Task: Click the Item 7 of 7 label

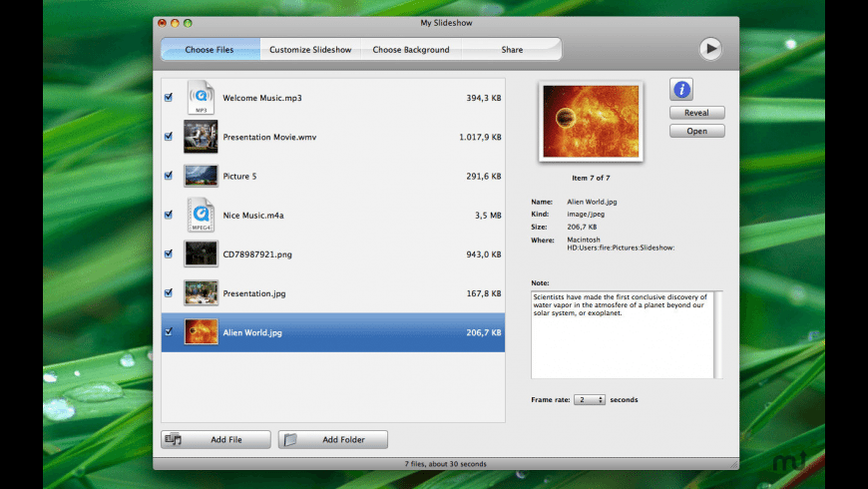Action: click(591, 178)
